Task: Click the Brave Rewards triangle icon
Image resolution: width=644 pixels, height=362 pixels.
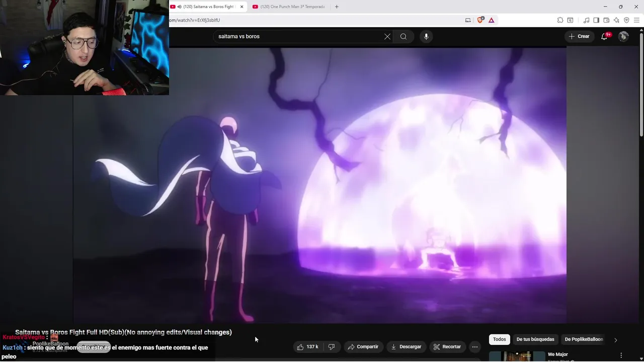Action: point(491,20)
